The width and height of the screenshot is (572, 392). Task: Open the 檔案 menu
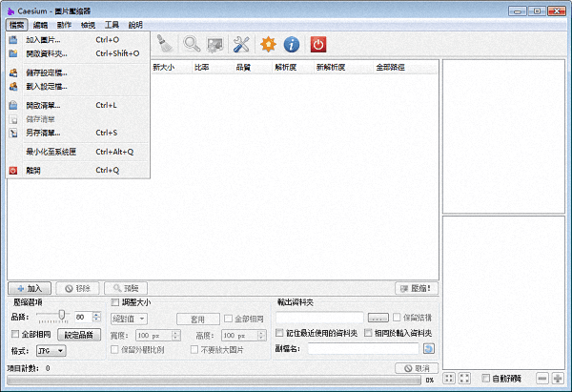[17, 25]
